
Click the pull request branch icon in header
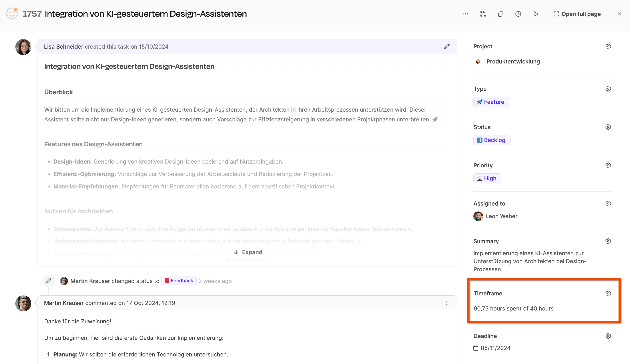click(483, 14)
